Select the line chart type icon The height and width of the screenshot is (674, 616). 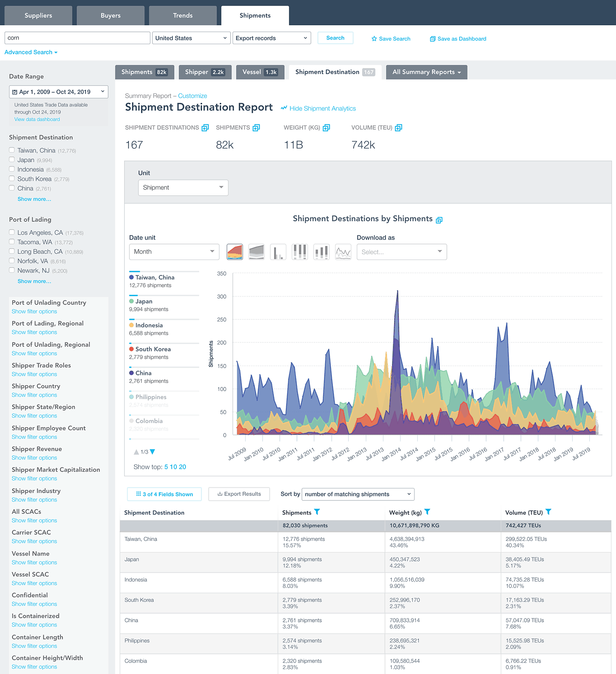coord(343,252)
